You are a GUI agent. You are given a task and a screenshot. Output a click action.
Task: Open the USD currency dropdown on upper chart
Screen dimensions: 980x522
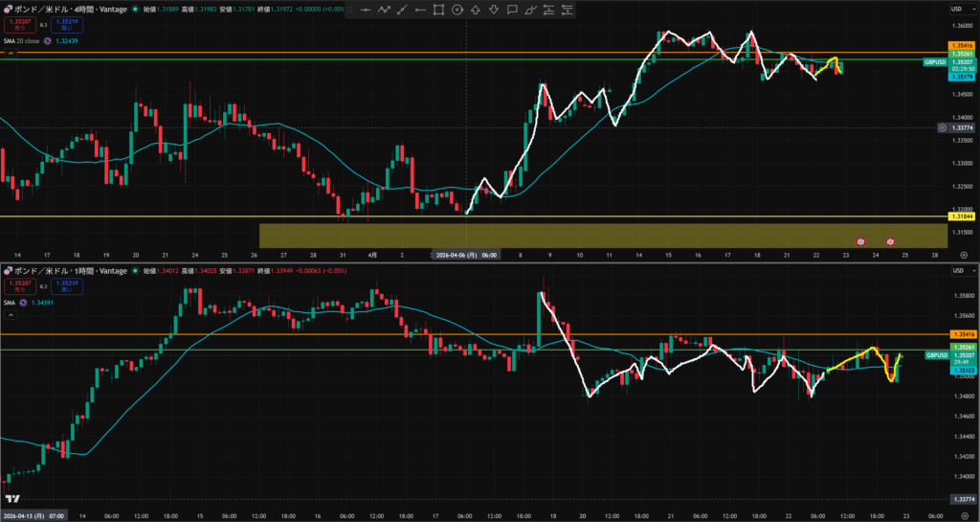click(x=957, y=9)
